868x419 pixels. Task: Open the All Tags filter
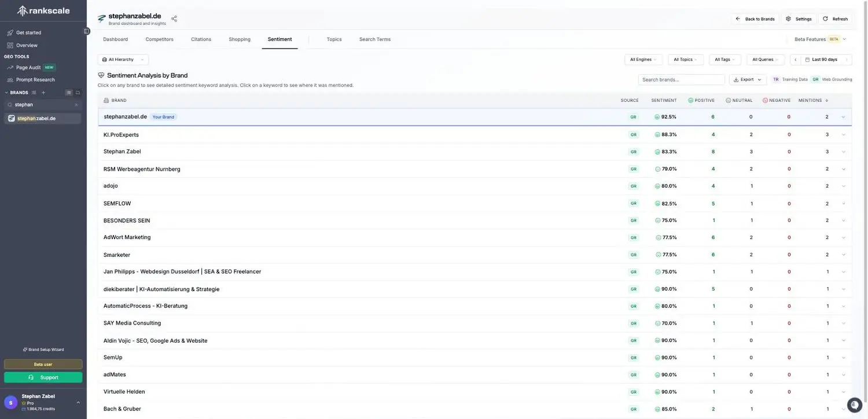click(725, 60)
